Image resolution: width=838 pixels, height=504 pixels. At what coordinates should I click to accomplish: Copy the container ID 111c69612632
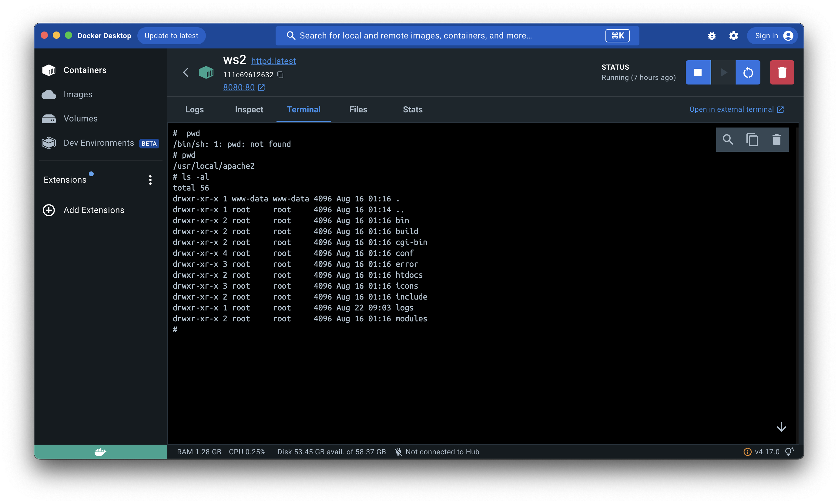[x=280, y=75]
